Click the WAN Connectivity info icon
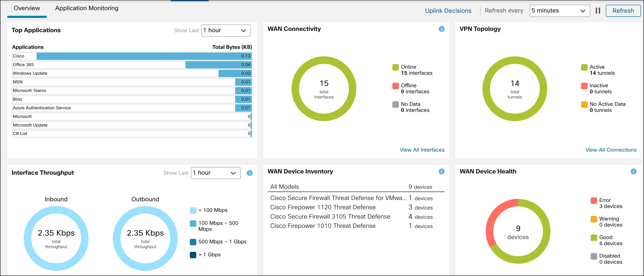 pos(441,29)
